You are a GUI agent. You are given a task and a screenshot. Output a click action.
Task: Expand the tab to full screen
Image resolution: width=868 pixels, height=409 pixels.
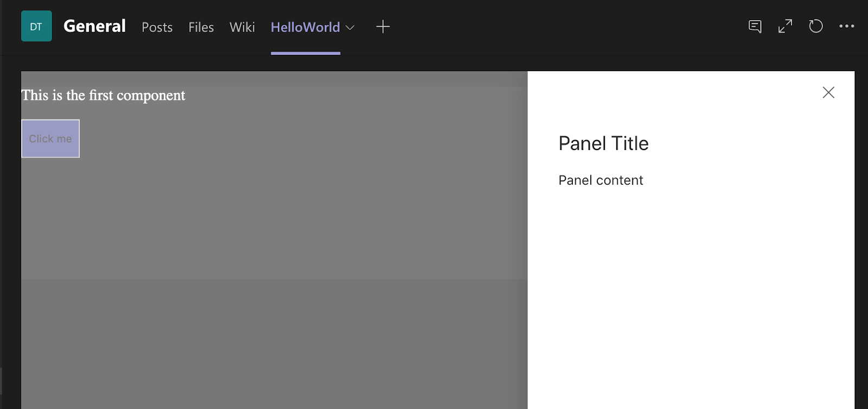tap(785, 26)
